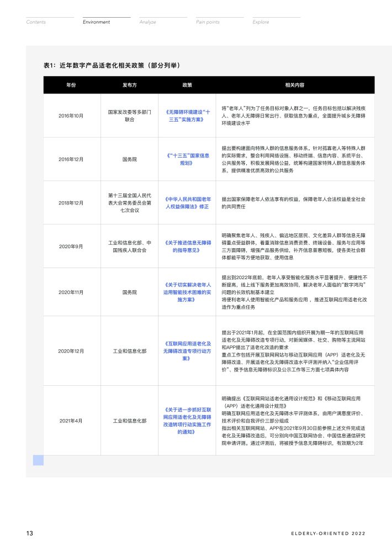Click the 《中华人民共和国老年人权益保障法》修正 link
This screenshot has width=392, height=555.
click(187, 203)
